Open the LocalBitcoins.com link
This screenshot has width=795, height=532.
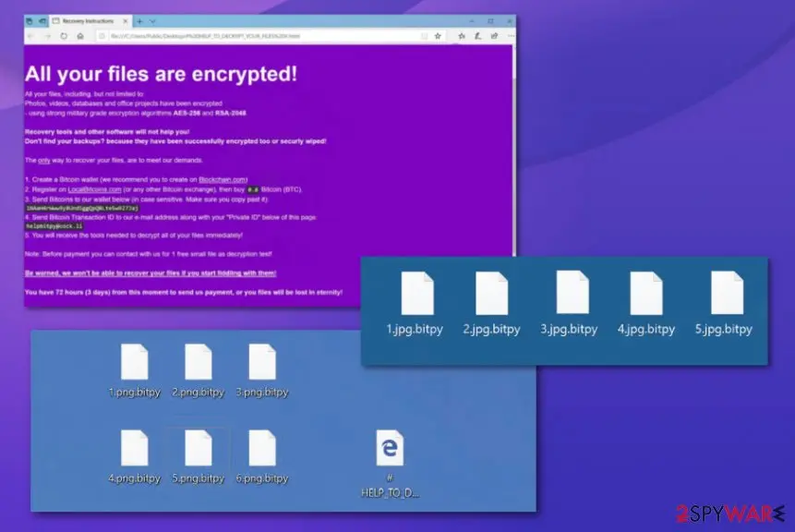[x=95, y=189]
